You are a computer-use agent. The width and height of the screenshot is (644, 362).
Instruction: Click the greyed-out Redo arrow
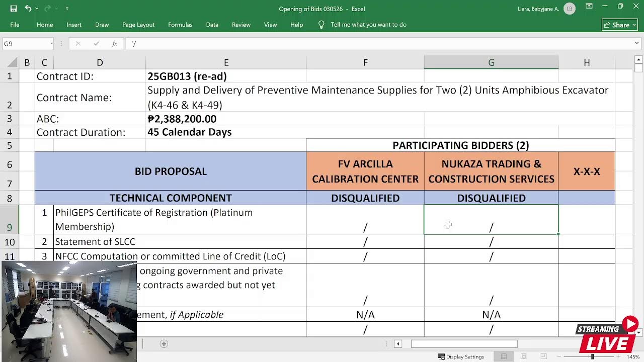[47, 9]
